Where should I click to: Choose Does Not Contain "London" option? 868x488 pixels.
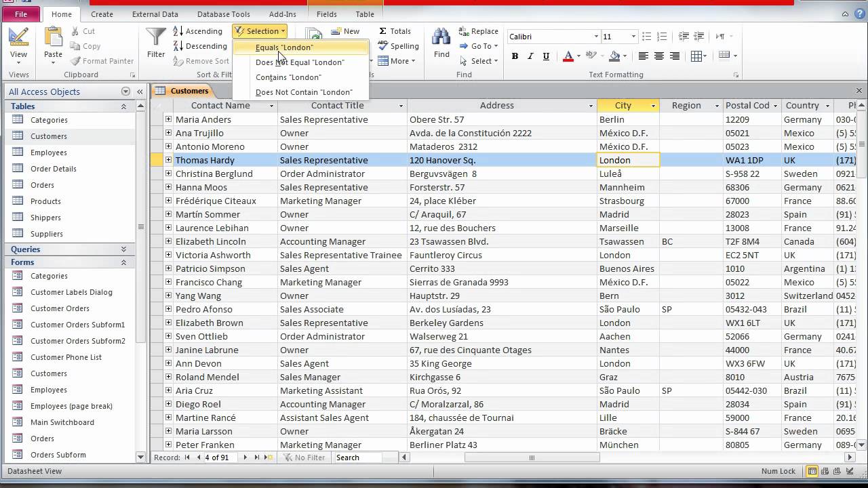(300, 92)
